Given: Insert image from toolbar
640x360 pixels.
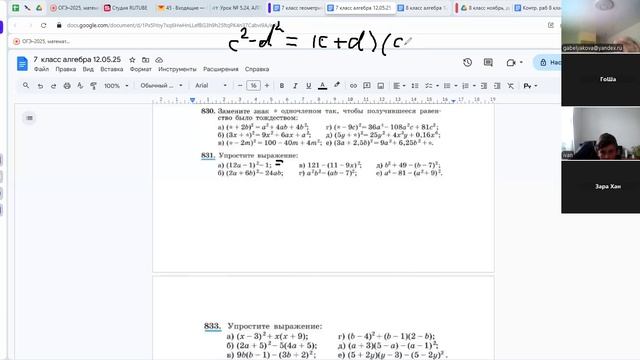Looking at the screenshot, I should click(x=380, y=86).
